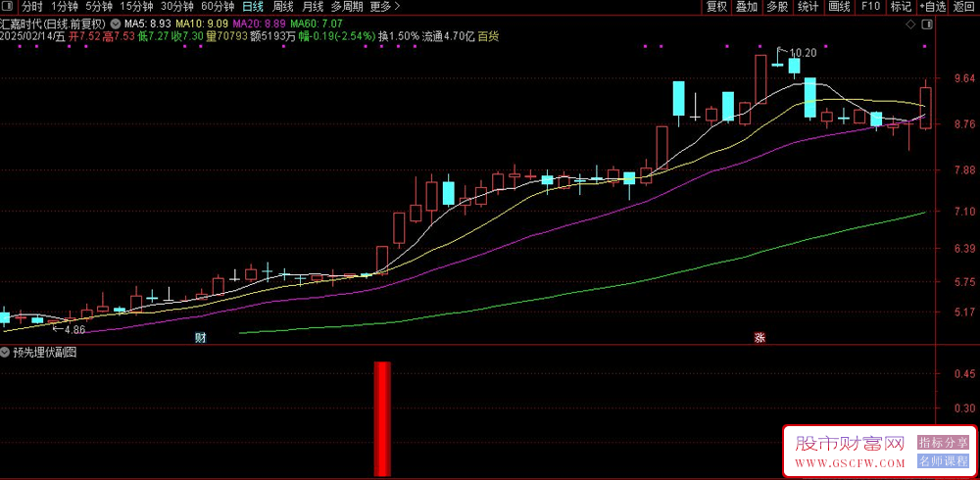The image size is (980, 480).
Task: Click the MA5: 8.93 label
Action: [148, 24]
